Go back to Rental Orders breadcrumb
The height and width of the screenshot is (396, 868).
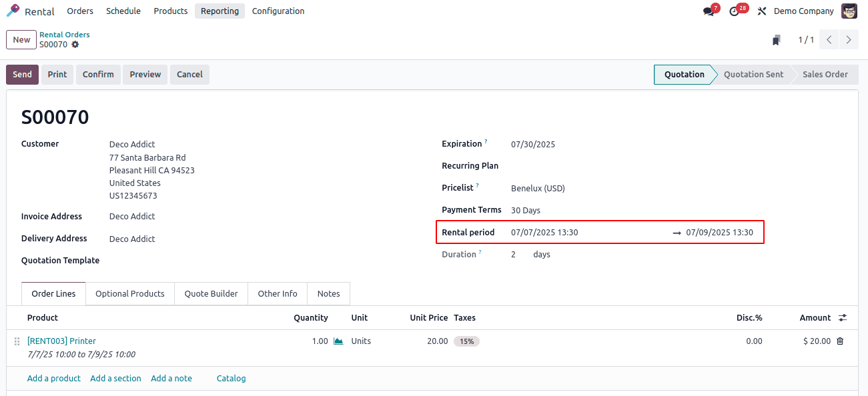[64, 35]
